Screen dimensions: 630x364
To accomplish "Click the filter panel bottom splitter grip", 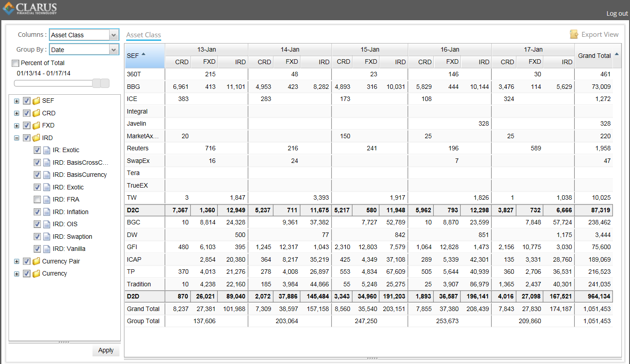I will pyautogui.click(x=64, y=342).
